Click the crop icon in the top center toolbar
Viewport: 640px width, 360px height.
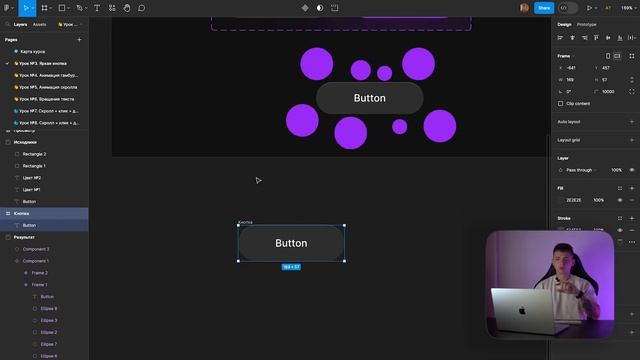click(x=335, y=8)
